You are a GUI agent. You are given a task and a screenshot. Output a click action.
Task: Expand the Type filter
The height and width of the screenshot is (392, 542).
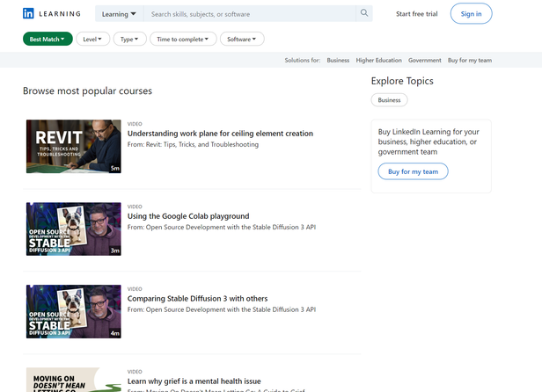click(130, 39)
